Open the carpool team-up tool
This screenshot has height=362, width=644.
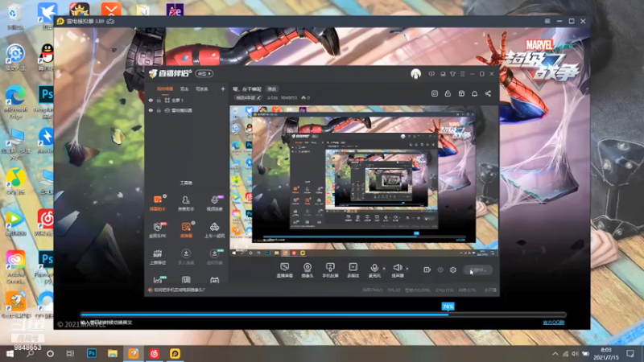[214, 230]
